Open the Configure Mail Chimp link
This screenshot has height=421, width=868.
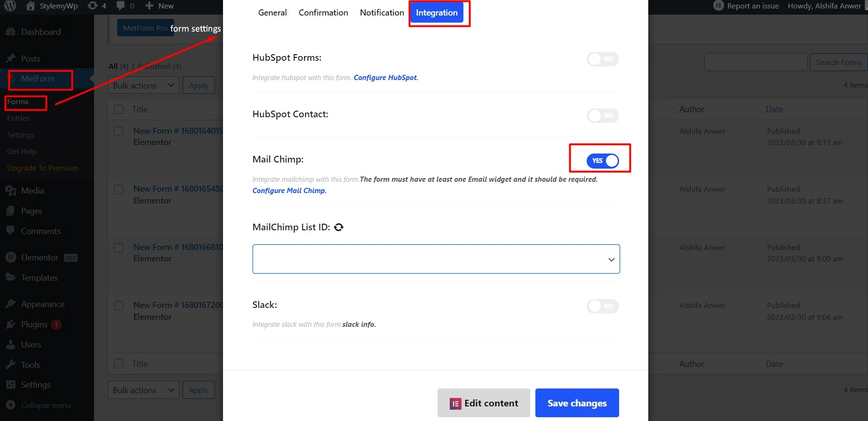(x=289, y=191)
